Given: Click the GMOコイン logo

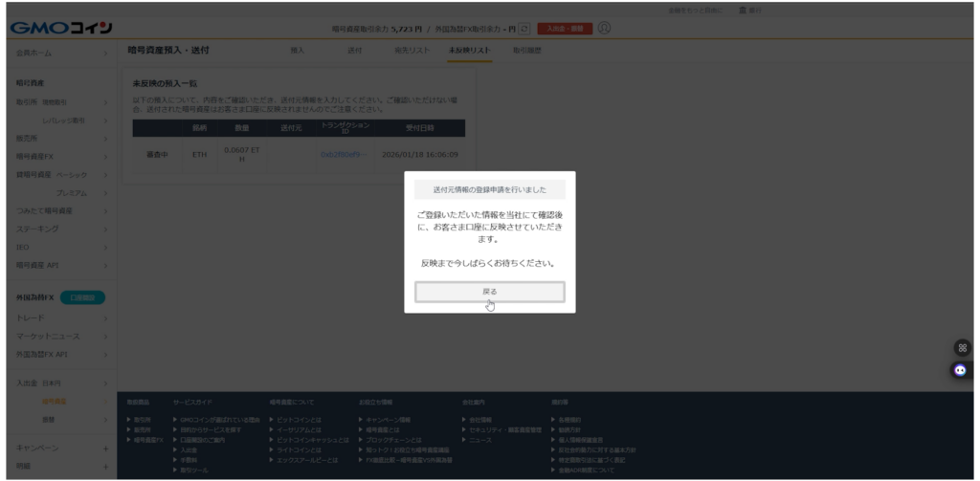Looking at the screenshot, I should pyautogui.click(x=61, y=28).
